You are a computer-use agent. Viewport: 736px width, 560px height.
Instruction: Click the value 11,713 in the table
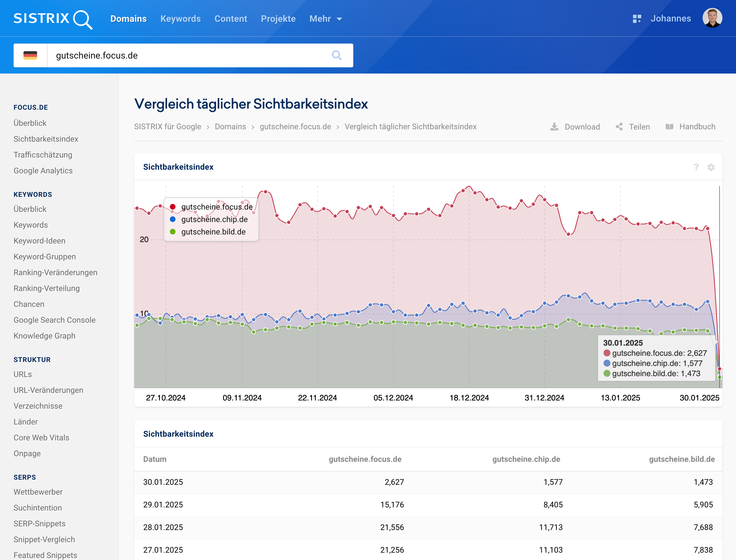551,527
